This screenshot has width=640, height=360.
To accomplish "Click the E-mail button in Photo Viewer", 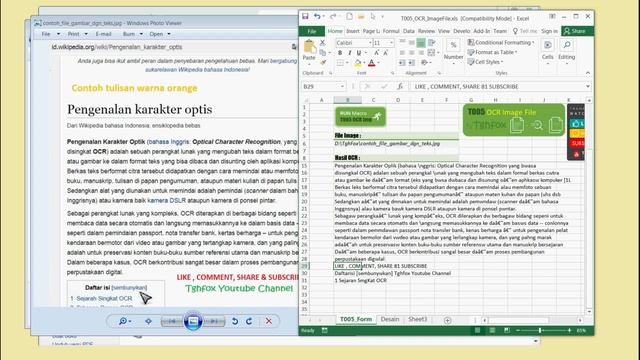I will click(x=103, y=34).
